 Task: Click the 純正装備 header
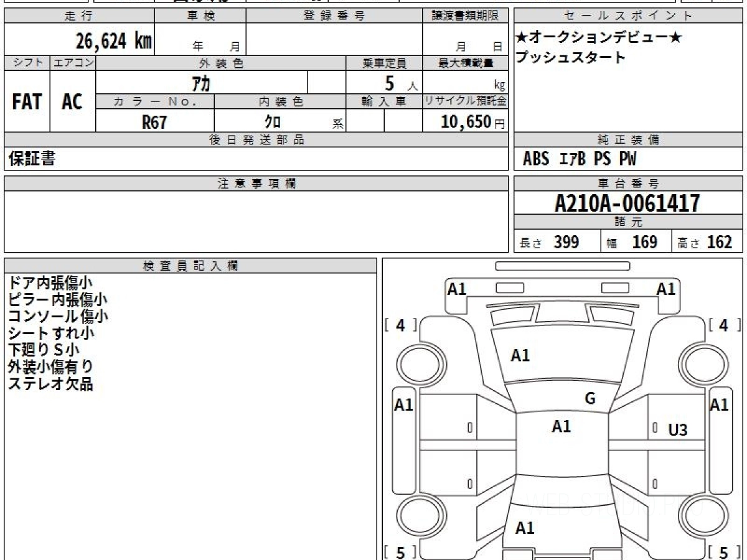[629, 140]
